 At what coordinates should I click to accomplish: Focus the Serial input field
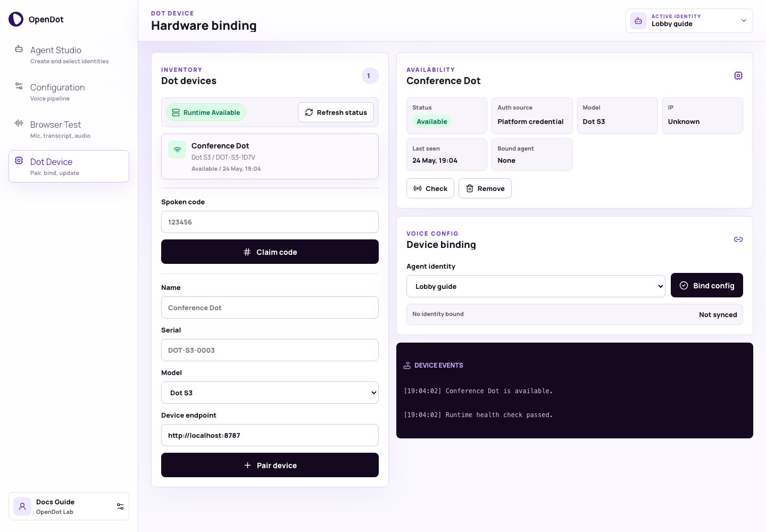(270, 350)
